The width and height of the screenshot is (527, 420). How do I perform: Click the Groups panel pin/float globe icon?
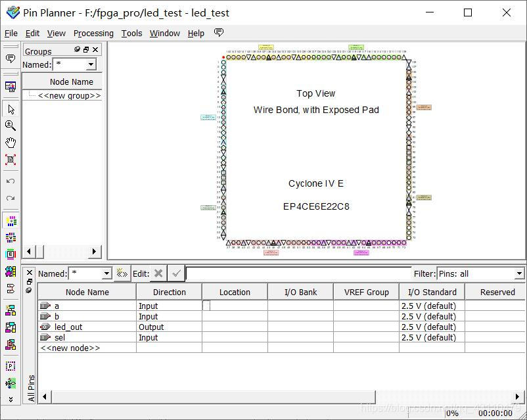(x=78, y=49)
